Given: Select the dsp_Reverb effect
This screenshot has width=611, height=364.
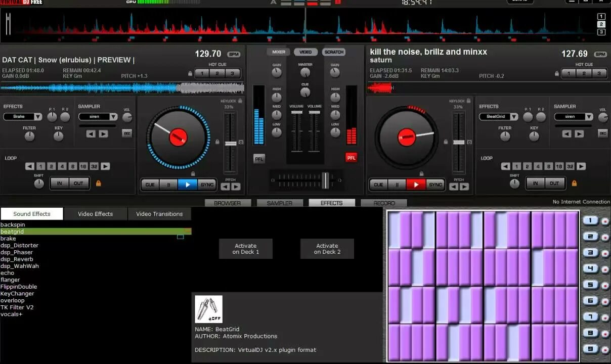Looking at the screenshot, I should pos(17,259).
